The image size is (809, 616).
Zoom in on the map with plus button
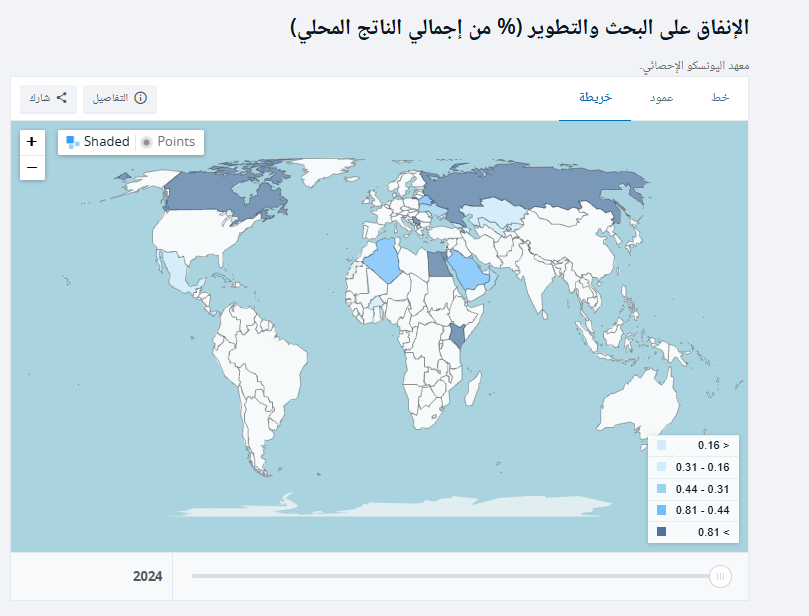32,142
